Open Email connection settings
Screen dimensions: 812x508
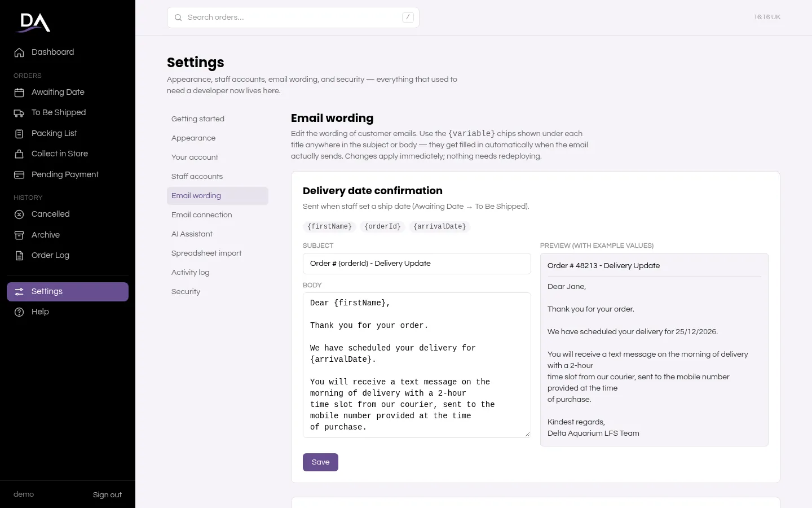click(x=218, y=215)
